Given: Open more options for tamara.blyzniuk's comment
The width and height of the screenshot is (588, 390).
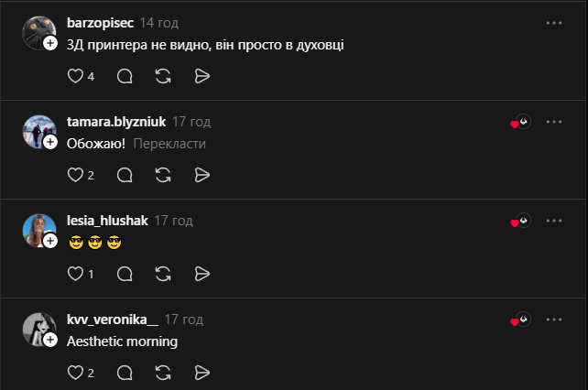Looking at the screenshot, I should [553, 122].
